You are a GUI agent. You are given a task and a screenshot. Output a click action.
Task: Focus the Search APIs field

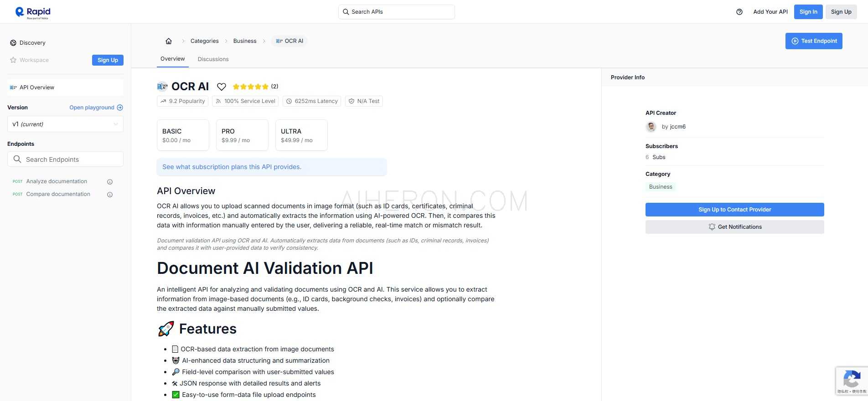tap(397, 12)
